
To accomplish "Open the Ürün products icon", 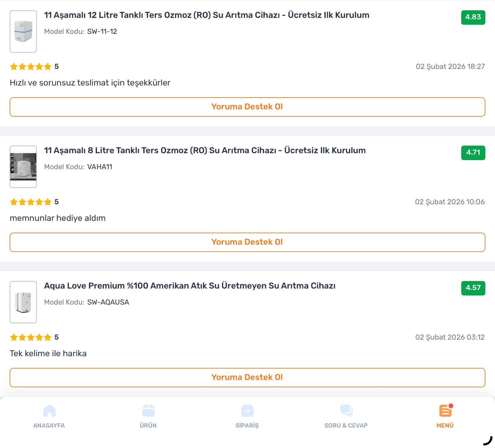I will 148,411.
